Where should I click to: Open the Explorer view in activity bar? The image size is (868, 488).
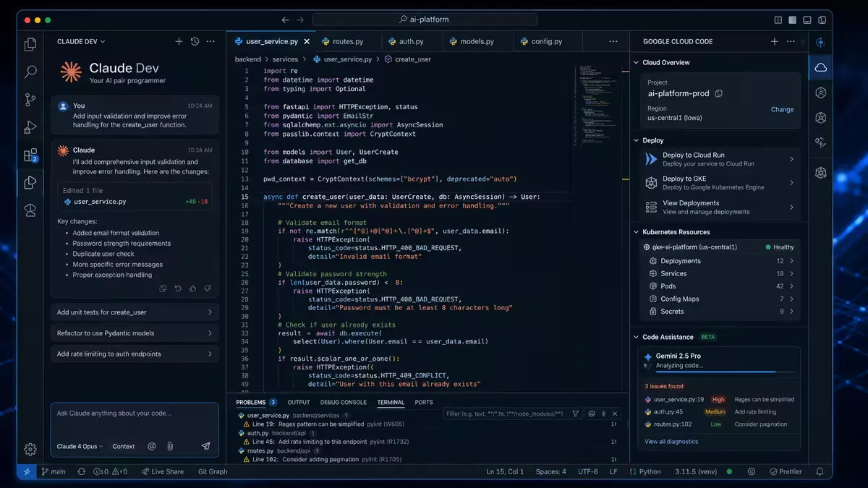pyautogui.click(x=30, y=44)
